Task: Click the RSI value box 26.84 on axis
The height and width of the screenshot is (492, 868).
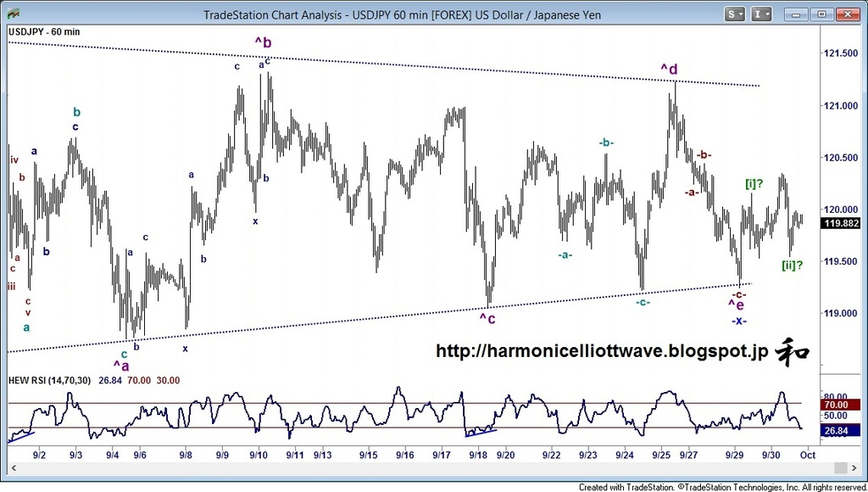Action: pyautogui.click(x=840, y=431)
